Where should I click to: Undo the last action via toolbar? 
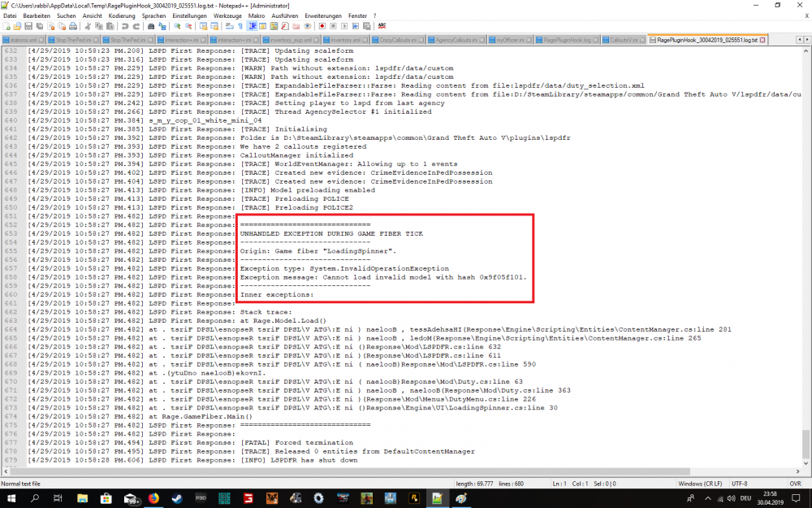(x=125, y=26)
